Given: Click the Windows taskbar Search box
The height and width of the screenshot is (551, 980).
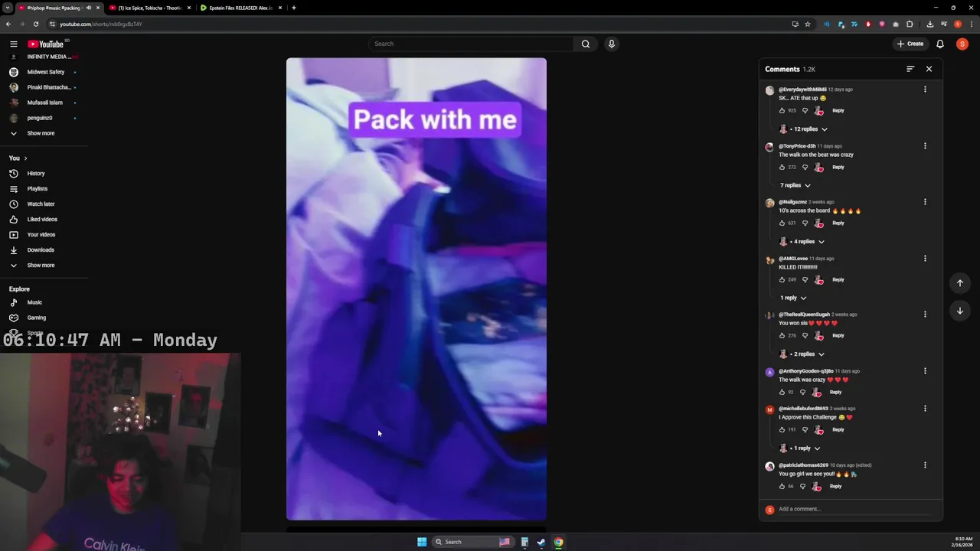Looking at the screenshot, I should tap(472, 542).
